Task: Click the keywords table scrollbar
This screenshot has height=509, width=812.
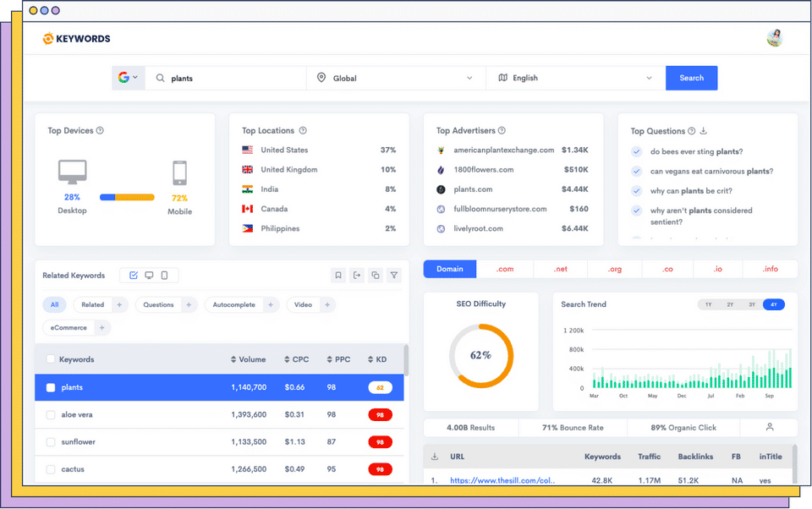Action: click(x=406, y=360)
